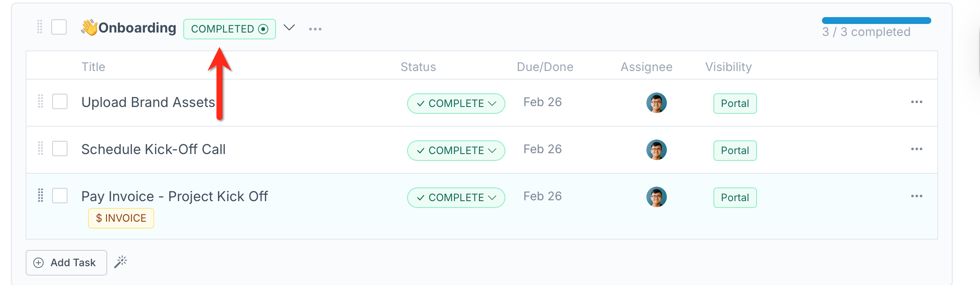Open three-dot menu for Pay Invoice task
Screen dimensions: 980x285
click(x=916, y=196)
